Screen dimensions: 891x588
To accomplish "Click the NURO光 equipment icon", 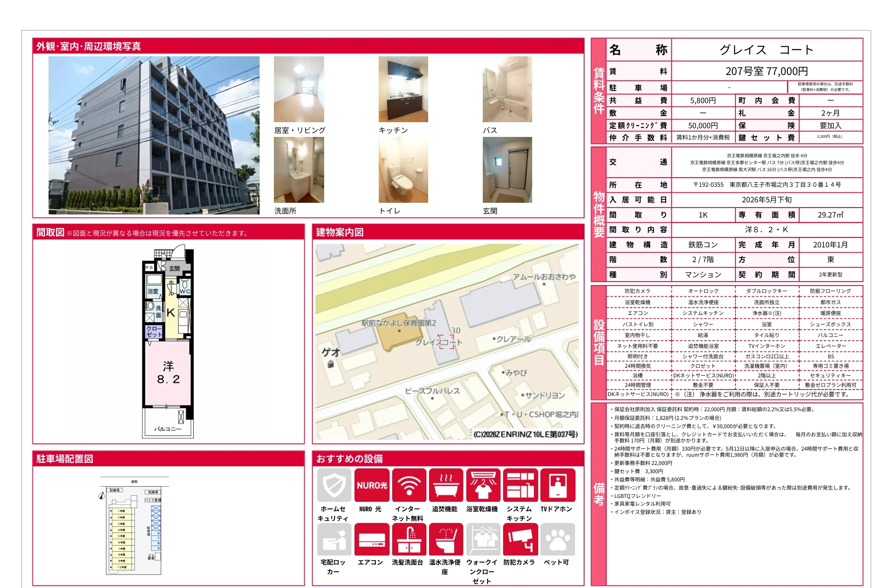I will pos(371,485).
